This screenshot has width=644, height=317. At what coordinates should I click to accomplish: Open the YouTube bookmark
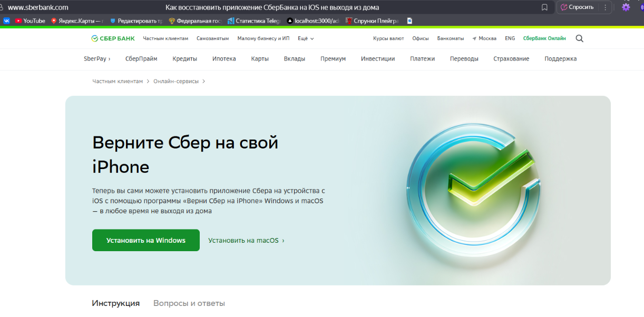(30, 21)
